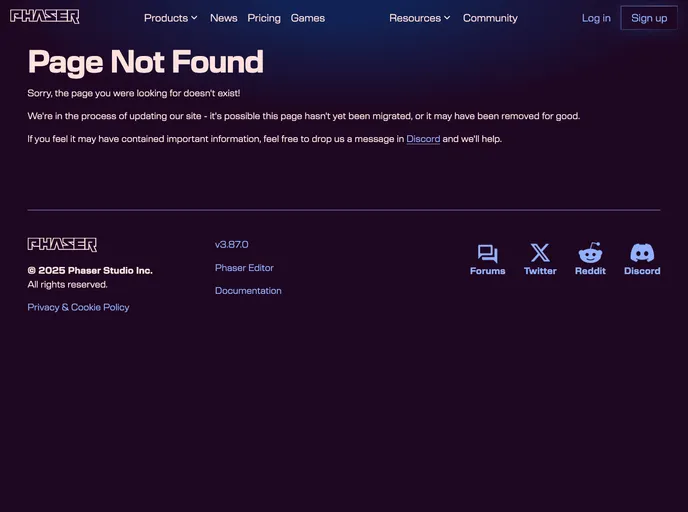Click the '© 2025 Phaser Studio Inc.' text
Image resolution: width=688 pixels, height=512 pixels.
coord(90,270)
